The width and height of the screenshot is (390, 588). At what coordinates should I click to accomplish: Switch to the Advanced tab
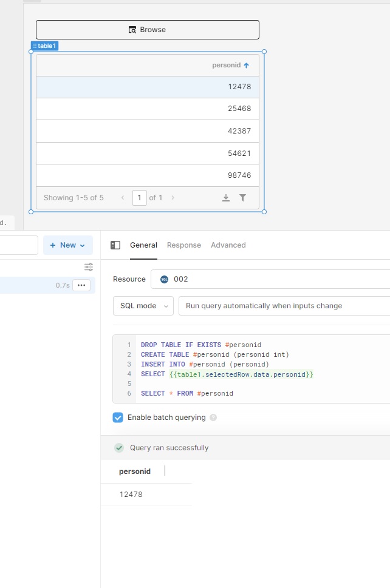pos(228,245)
